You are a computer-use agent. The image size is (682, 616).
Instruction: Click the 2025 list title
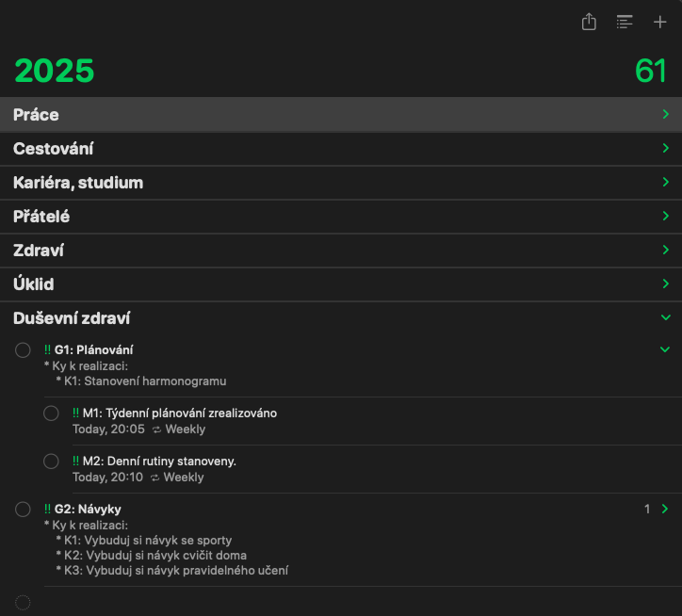tap(55, 71)
